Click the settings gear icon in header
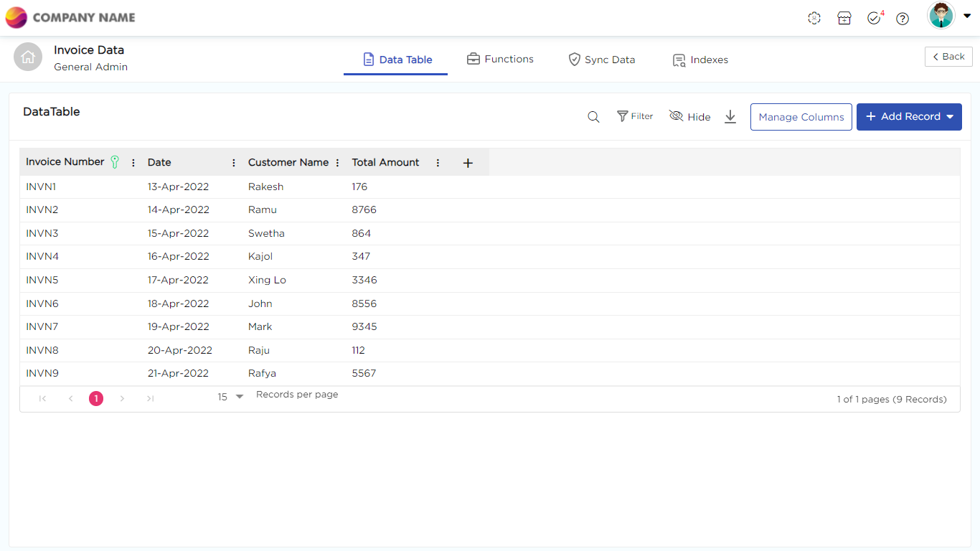980x551 pixels. [x=814, y=19]
